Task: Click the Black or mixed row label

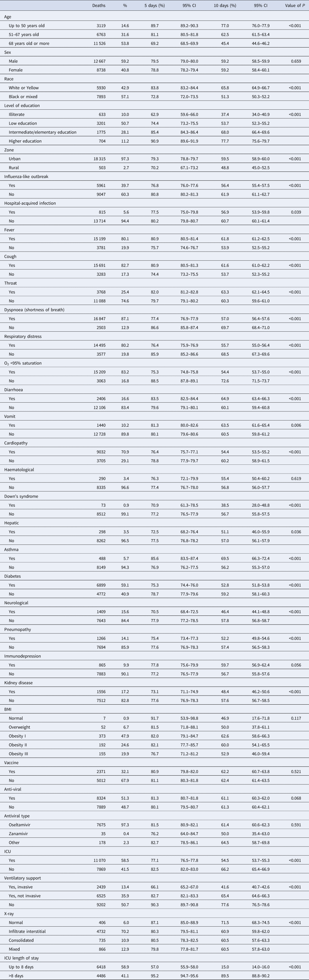Action: (x=23, y=97)
